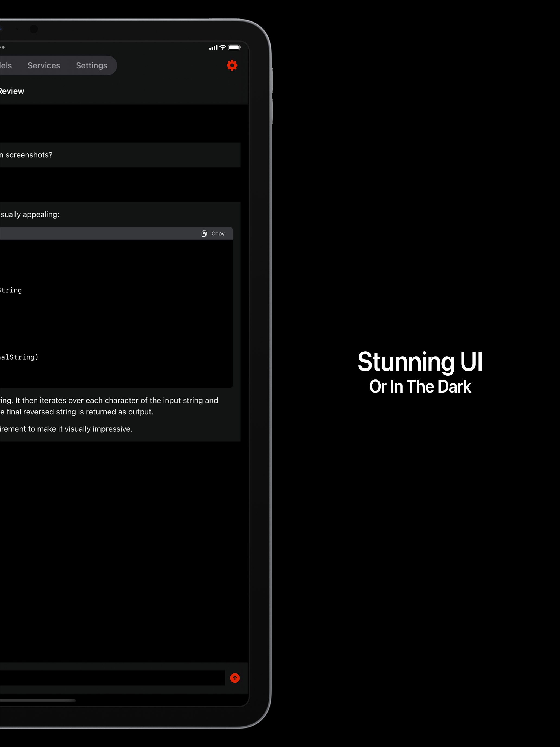The height and width of the screenshot is (747, 560).
Task: Select 'final reversed string is returned' text
Action: tap(61, 412)
